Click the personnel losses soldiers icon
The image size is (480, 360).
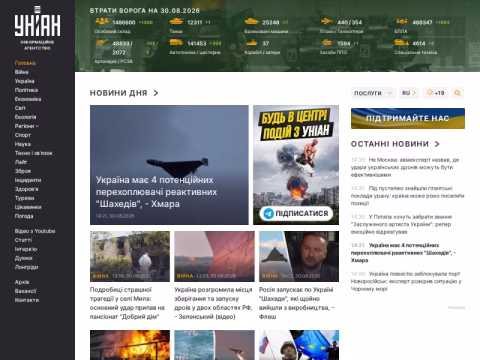point(102,21)
